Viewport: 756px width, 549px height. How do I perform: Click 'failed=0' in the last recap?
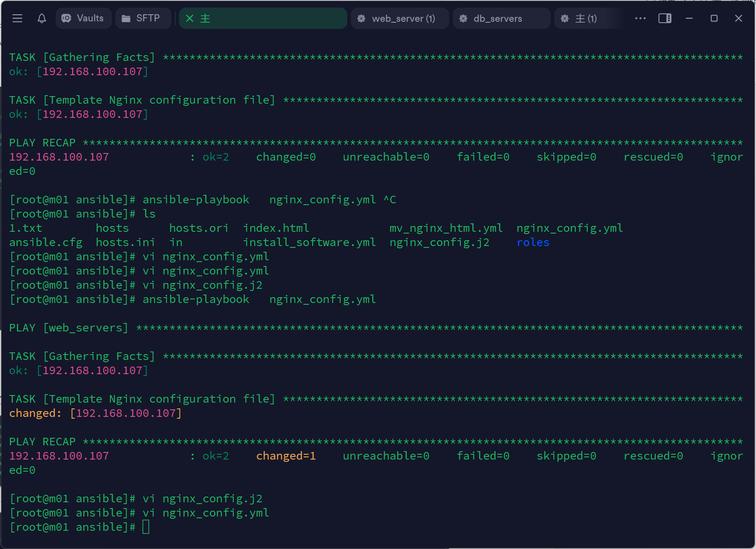tap(483, 456)
